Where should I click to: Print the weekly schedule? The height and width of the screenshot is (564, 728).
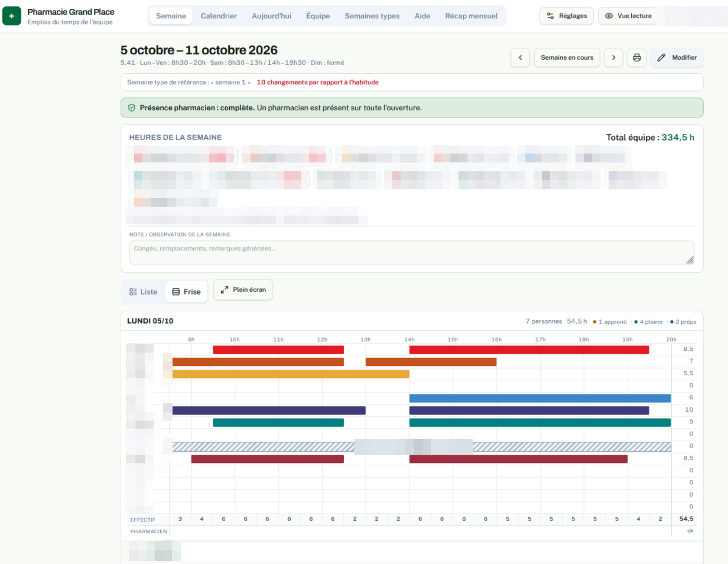pos(637,58)
